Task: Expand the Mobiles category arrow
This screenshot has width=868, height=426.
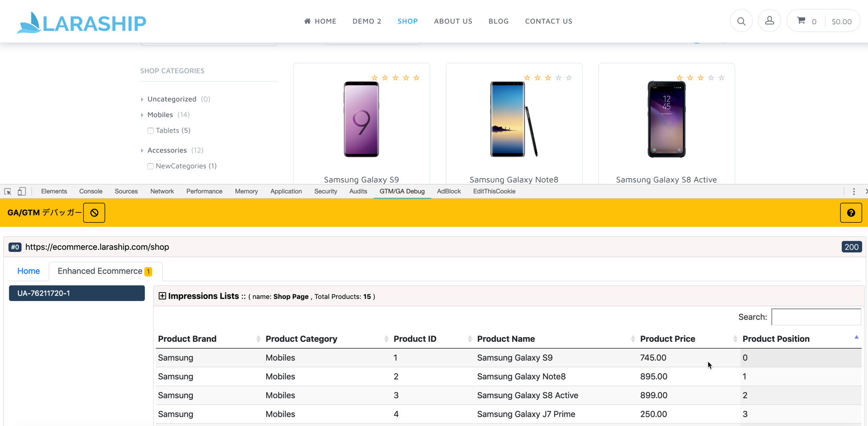Action: click(x=142, y=115)
